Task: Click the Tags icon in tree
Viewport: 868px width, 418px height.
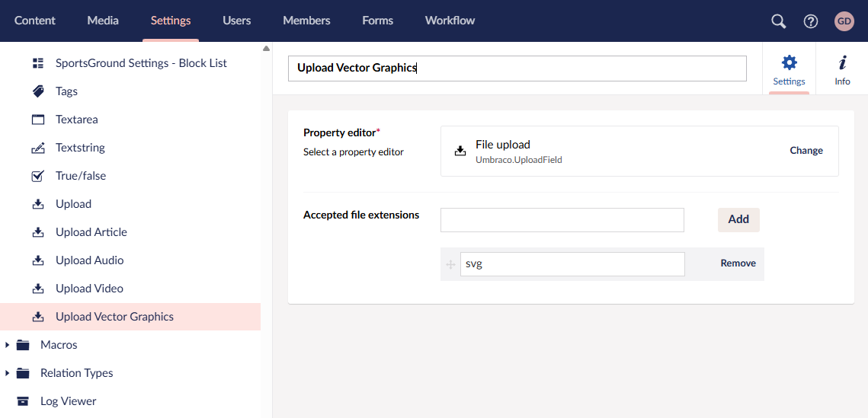Action: [37, 91]
